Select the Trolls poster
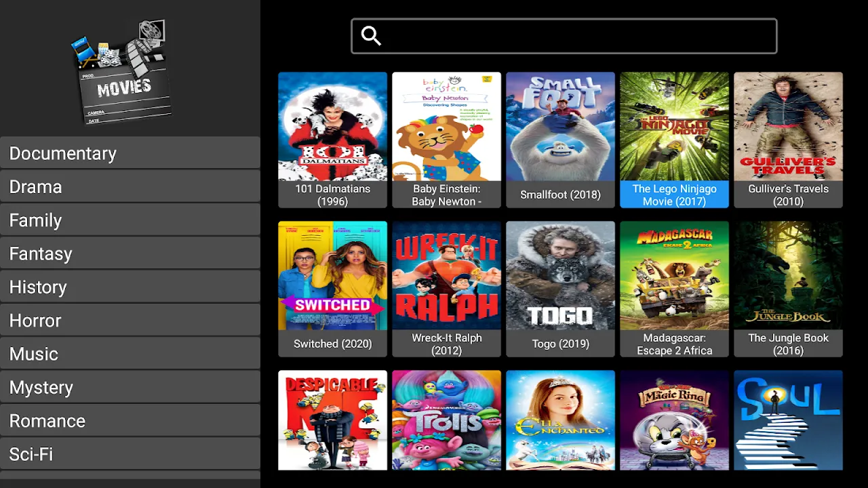Screen dimensions: 868x488 [447, 420]
